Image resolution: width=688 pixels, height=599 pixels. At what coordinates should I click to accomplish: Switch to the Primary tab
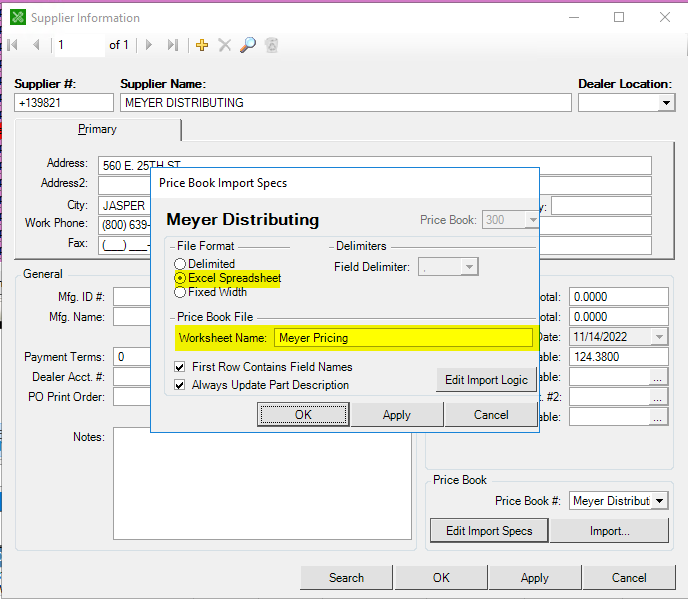click(97, 129)
